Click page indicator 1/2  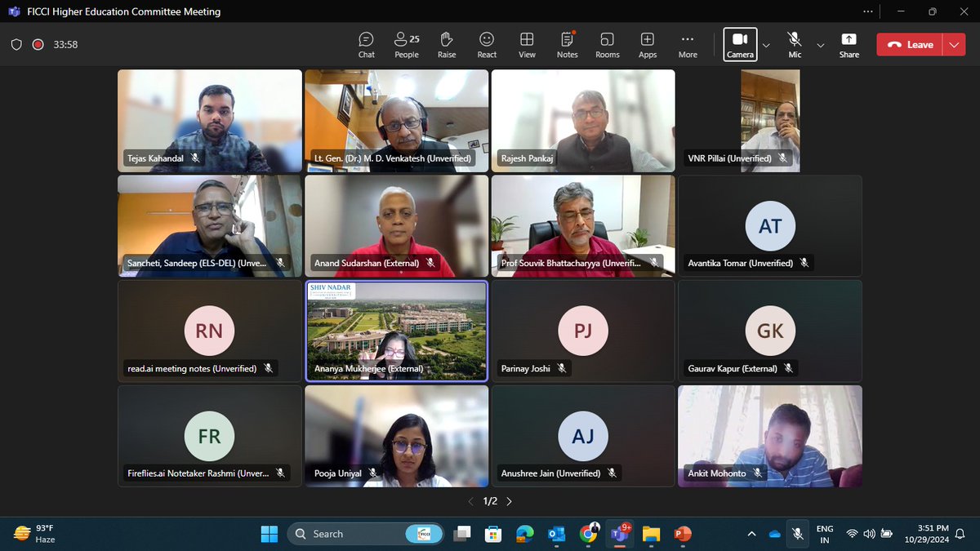point(490,501)
